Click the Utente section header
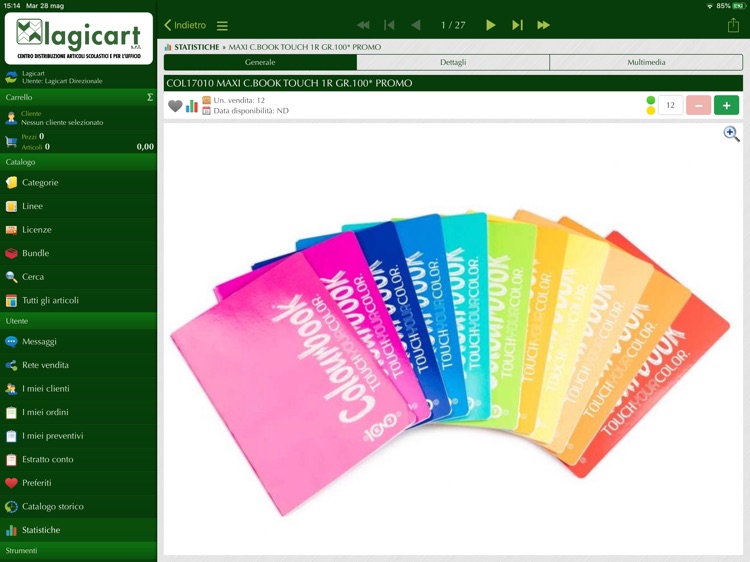Screen dimensions: 750x562 pyautogui.click(x=78, y=321)
